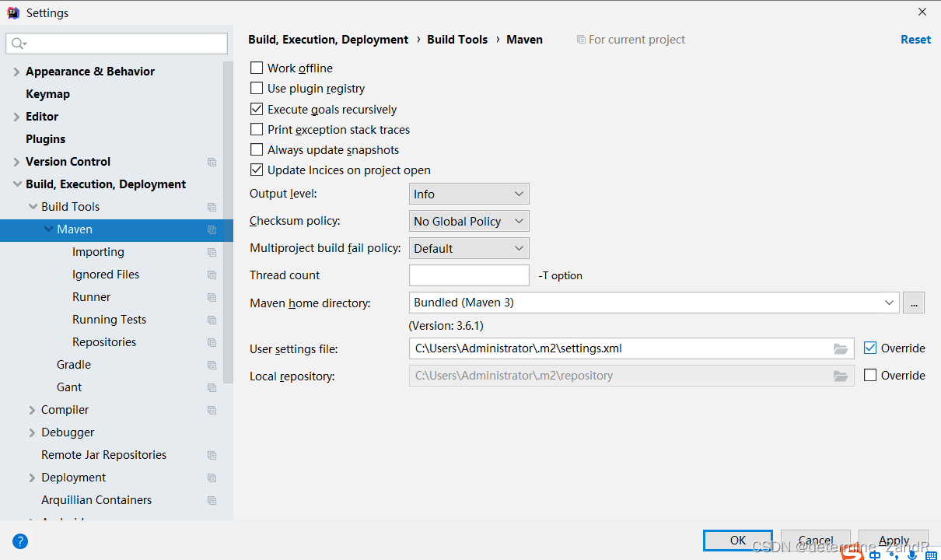Screen dimensions: 941x560
Task: Select Keymap settings page
Action: click(x=47, y=94)
